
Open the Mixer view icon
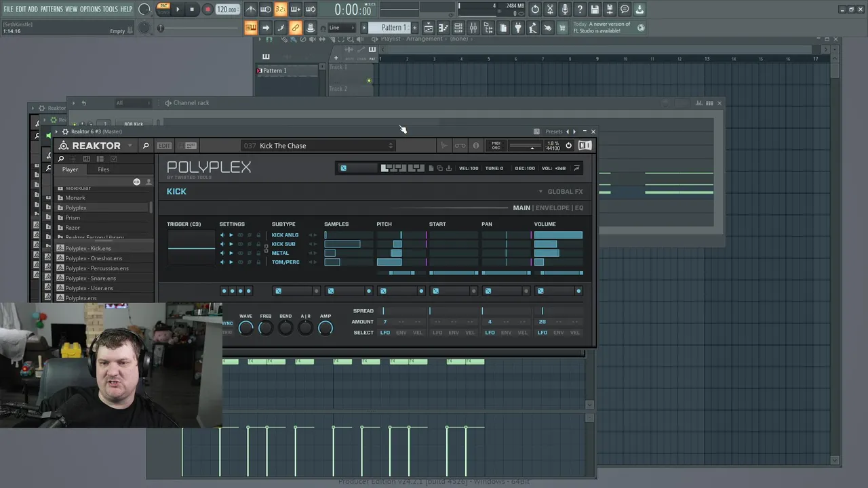(x=473, y=28)
